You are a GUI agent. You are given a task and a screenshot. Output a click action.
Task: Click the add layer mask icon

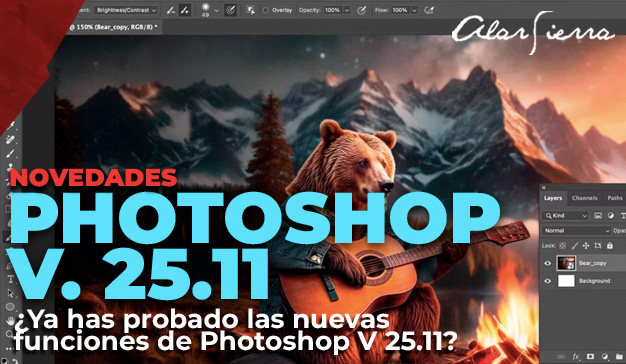[590, 356]
